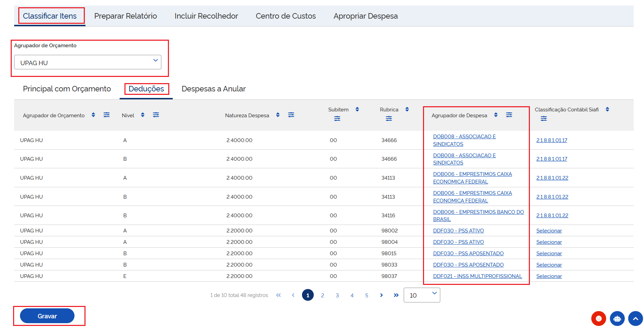The width and height of the screenshot is (644, 328).
Task: Click the Rubrica column filter icon
Action: coord(389,119)
